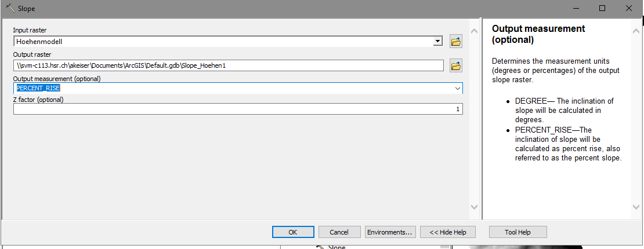Click into the Output raster path field
The width and height of the screenshot is (644, 249).
click(229, 65)
